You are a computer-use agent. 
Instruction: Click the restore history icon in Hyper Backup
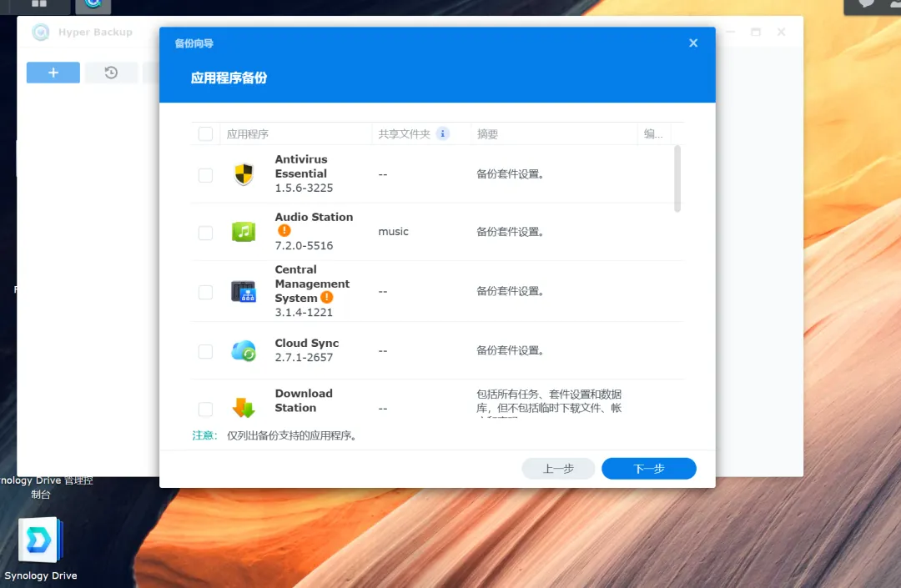111,73
